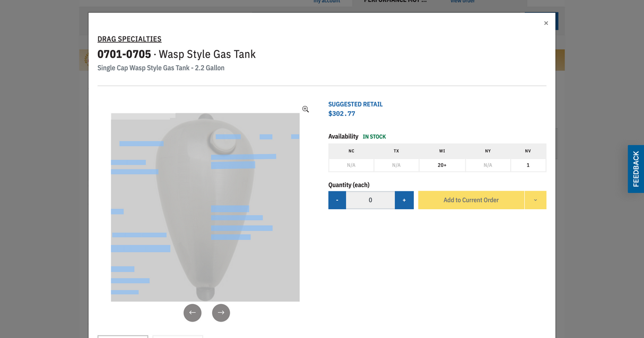Click the NV availability value 1
Viewport: 644px width, 338px height.
(x=528, y=165)
